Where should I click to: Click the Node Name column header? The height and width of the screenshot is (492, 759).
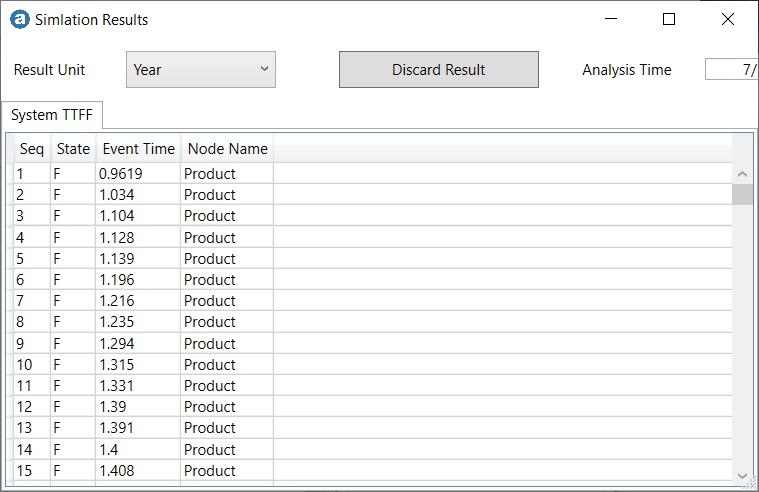(x=227, y=149)
